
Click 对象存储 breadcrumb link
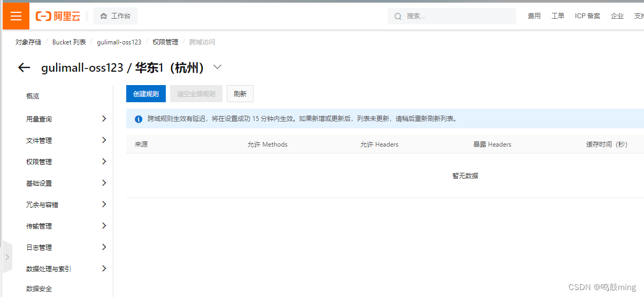28,42
